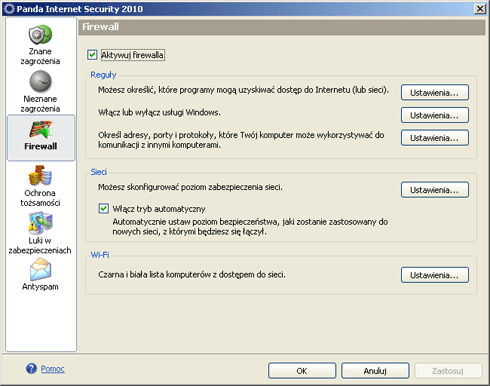Viewport: 490px width, 386px height.
Task: Open the Antyspam envelope icon
Action: coord(40,269)
